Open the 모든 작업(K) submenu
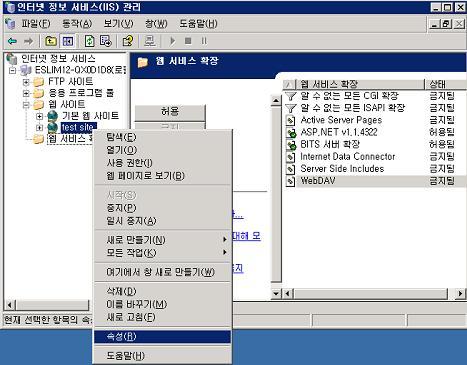This screenshot has height=365, width=467. click(162, 252)
